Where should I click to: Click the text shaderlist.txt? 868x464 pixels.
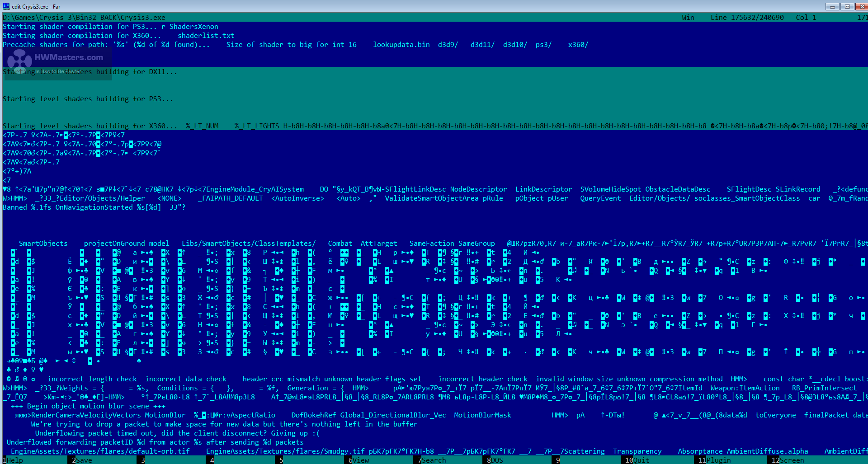[206, 36]
